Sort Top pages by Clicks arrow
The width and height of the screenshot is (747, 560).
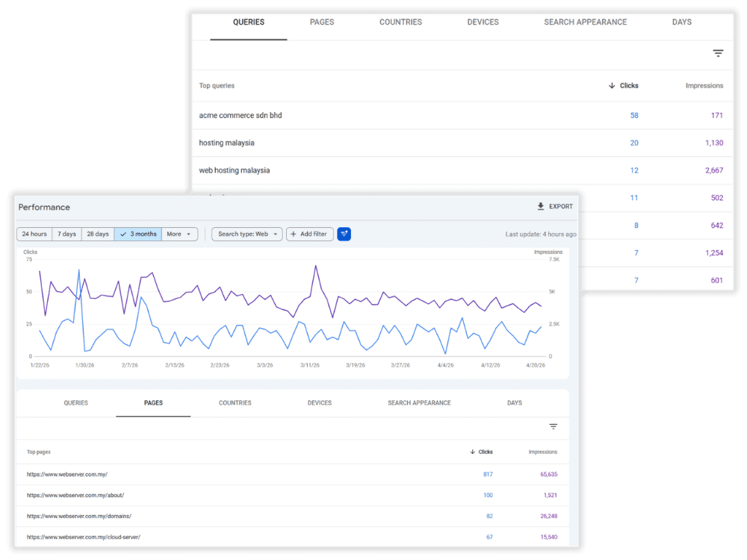[x=472, y=452]
